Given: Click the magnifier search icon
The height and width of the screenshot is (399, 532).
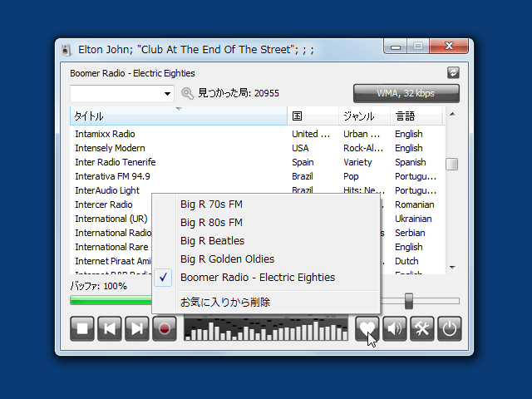Looking at the screenshot, I should tap(187, 93).
